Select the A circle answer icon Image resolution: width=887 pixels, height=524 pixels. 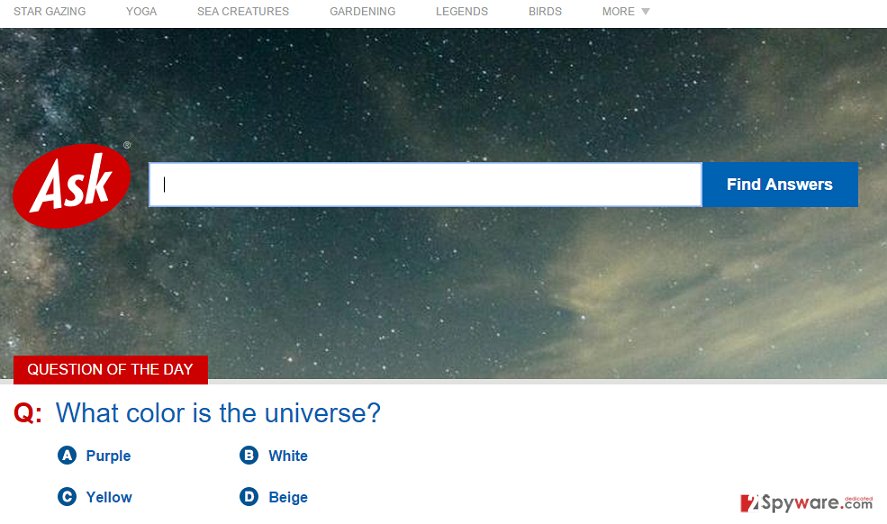[x=67, y=455]
